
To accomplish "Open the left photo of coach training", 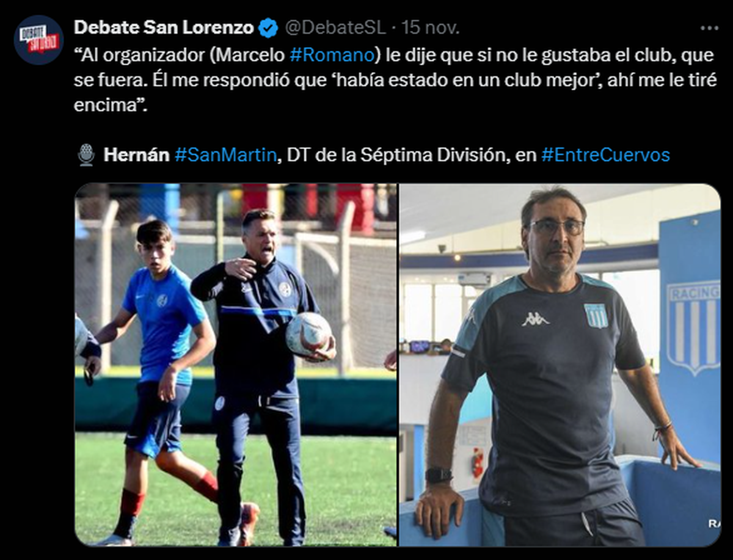I will click(x=236, y=365).
